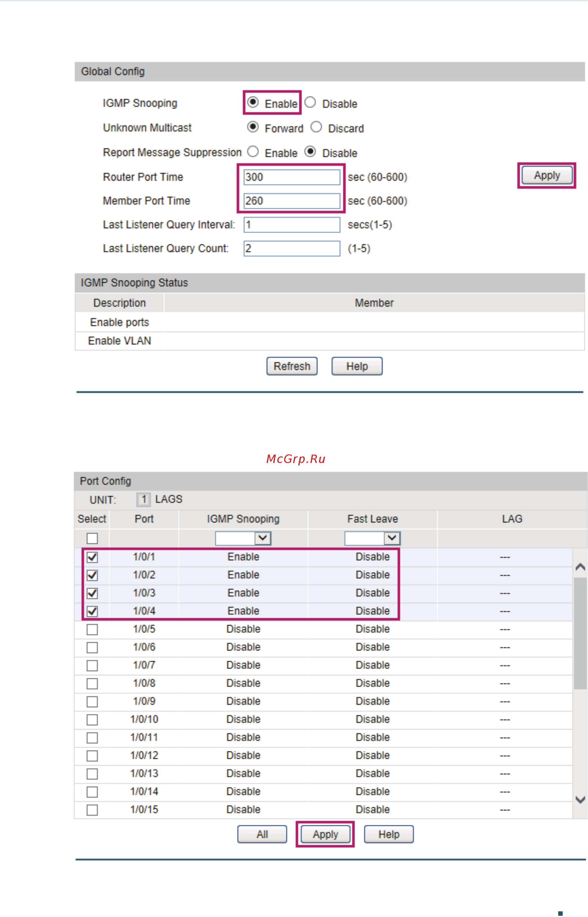Open the IGMP Snooping column dropdown
The image size is (588, 917).
243,538
